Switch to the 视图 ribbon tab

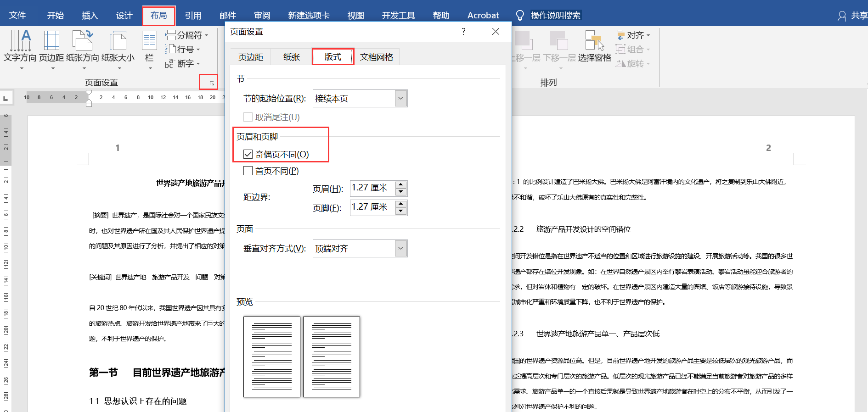356,15
